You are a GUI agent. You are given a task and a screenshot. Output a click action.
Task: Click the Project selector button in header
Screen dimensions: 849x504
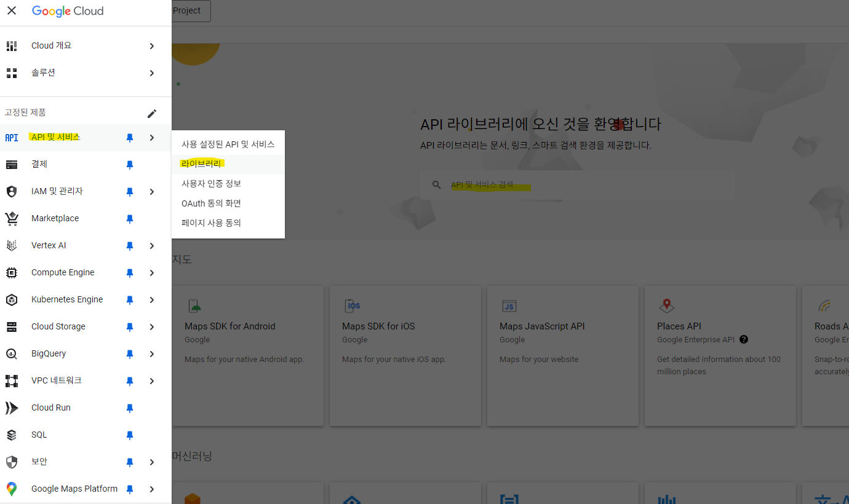click(x=191, y=11)
